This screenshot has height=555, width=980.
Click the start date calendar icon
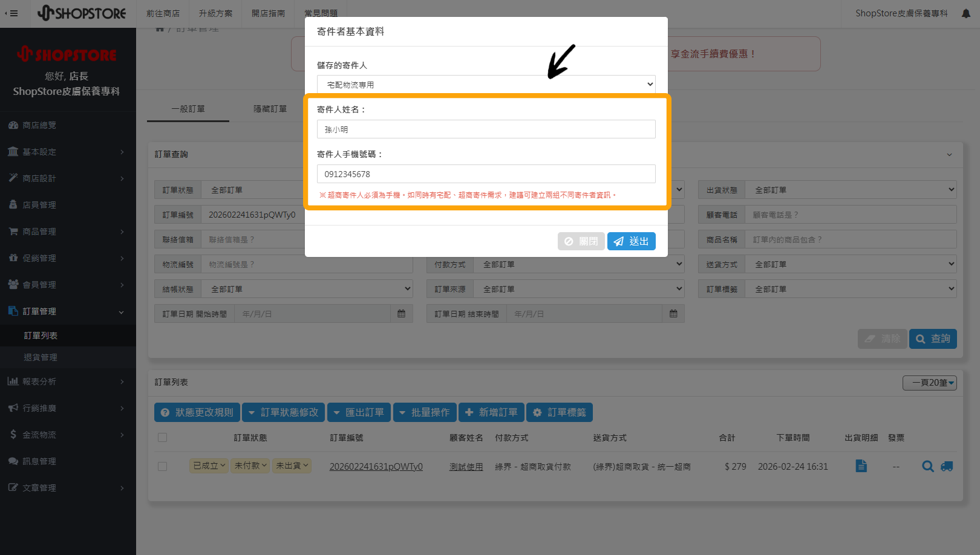[x=401, y=314]
